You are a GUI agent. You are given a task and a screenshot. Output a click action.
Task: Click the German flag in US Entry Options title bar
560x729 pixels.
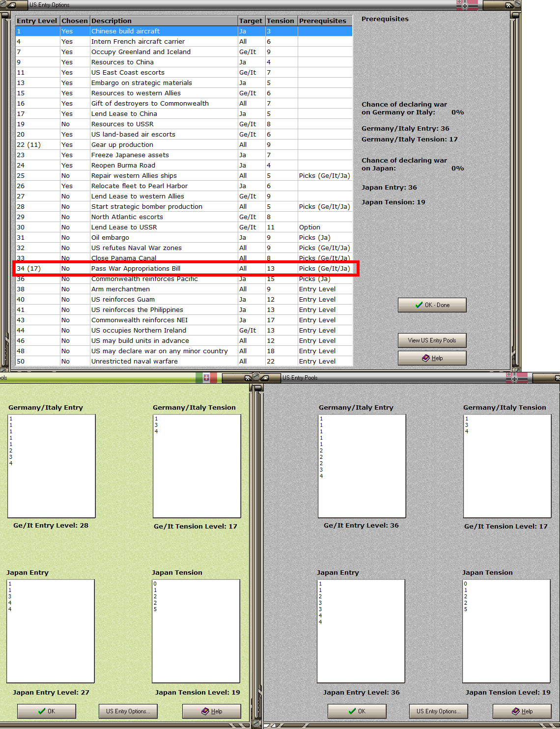467,5
